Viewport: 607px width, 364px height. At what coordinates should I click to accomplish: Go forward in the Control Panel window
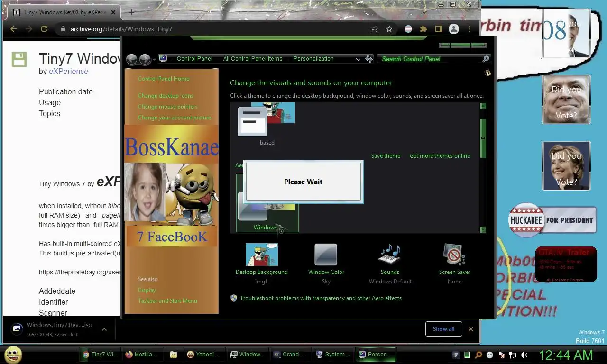coord(145,59)
